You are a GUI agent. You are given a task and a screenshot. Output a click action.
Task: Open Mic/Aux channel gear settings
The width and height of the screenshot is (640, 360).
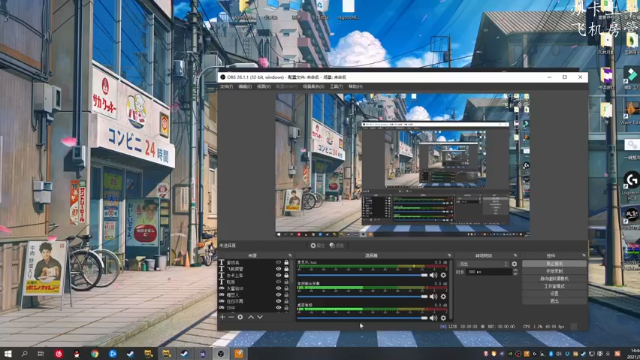[x=443, y=275]
